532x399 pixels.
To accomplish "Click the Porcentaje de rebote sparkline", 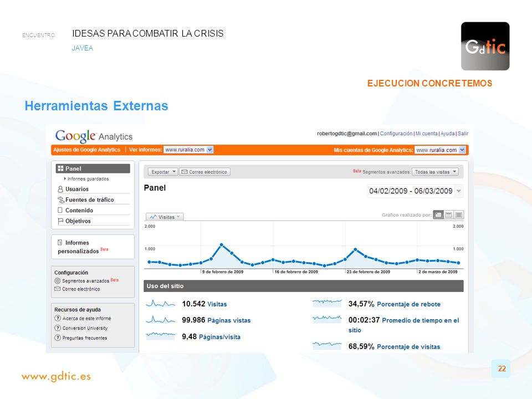I will (x=327, y=303).
